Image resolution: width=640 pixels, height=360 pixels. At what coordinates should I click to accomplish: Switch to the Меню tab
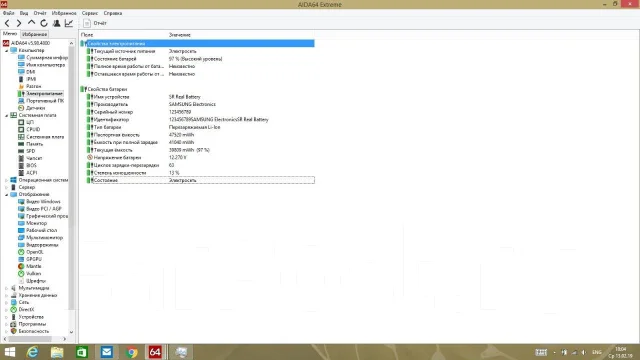coord(10,34)
